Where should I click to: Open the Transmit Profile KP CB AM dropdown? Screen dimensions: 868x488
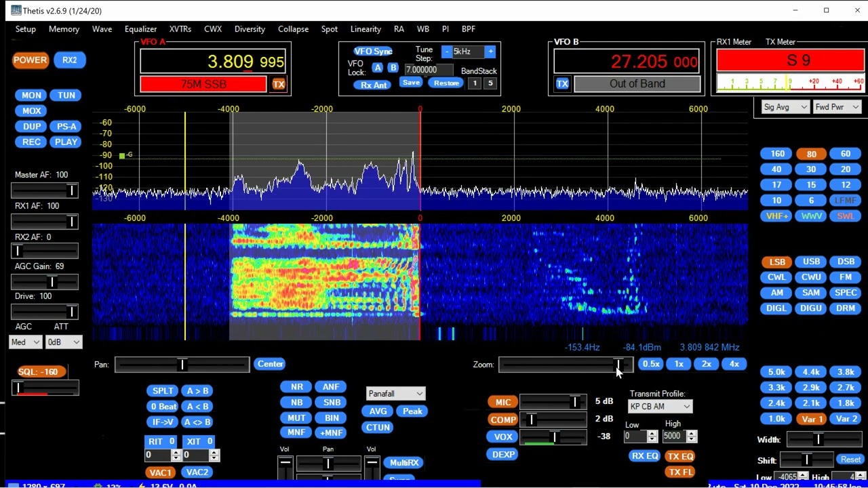[x=660, y=407]
